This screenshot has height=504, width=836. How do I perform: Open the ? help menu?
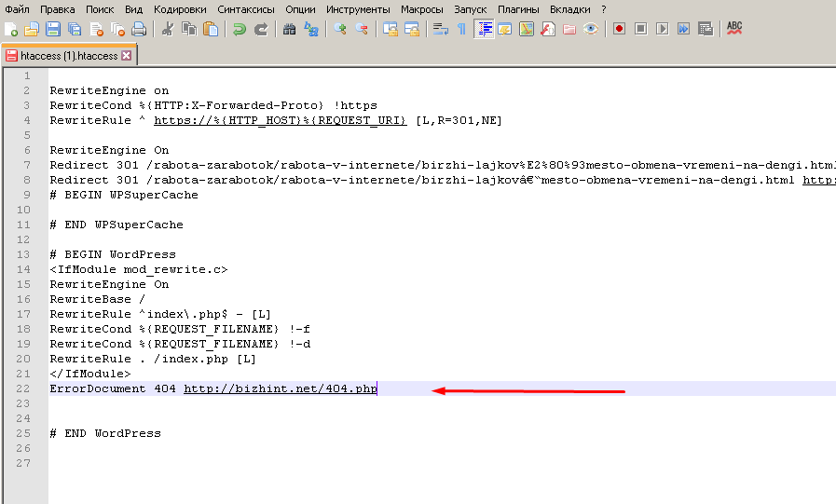[604, 9]
